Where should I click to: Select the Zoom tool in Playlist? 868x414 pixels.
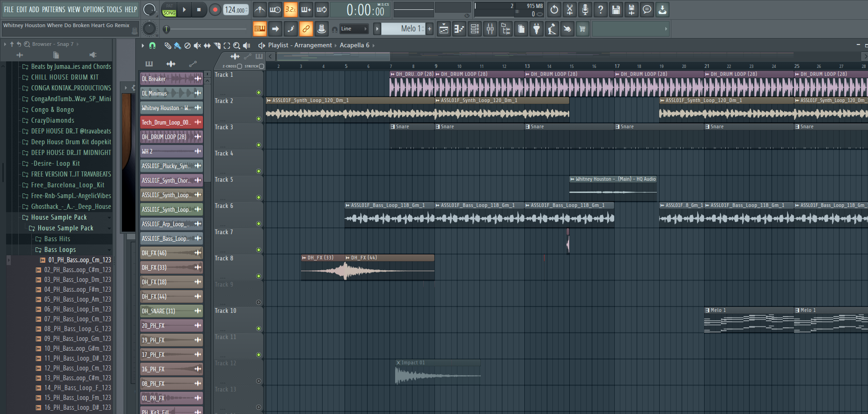(237, 45)
